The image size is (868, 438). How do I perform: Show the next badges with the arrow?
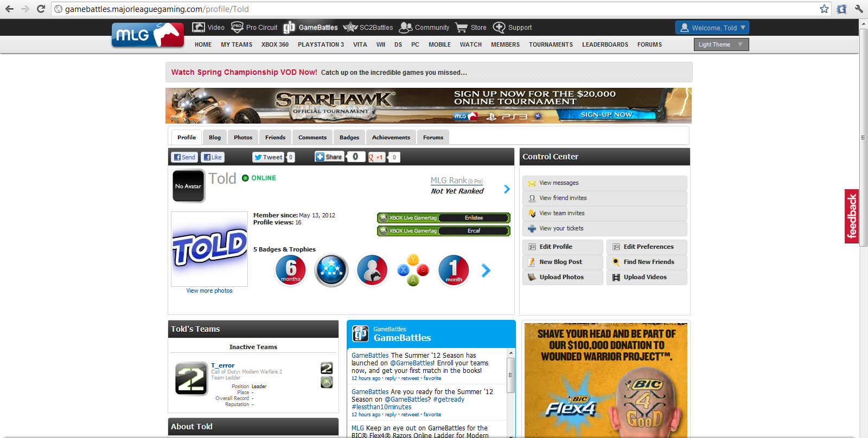coord(486,270)
